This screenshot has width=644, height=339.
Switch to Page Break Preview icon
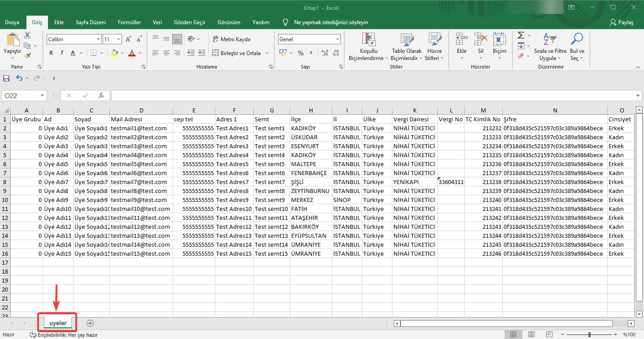point(548,335)
